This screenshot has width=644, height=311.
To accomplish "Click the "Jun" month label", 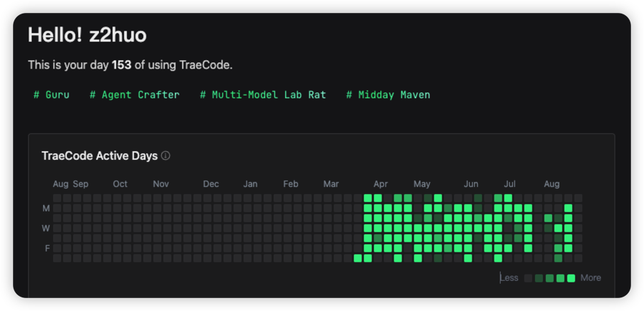I will click(x=471, y=184).
